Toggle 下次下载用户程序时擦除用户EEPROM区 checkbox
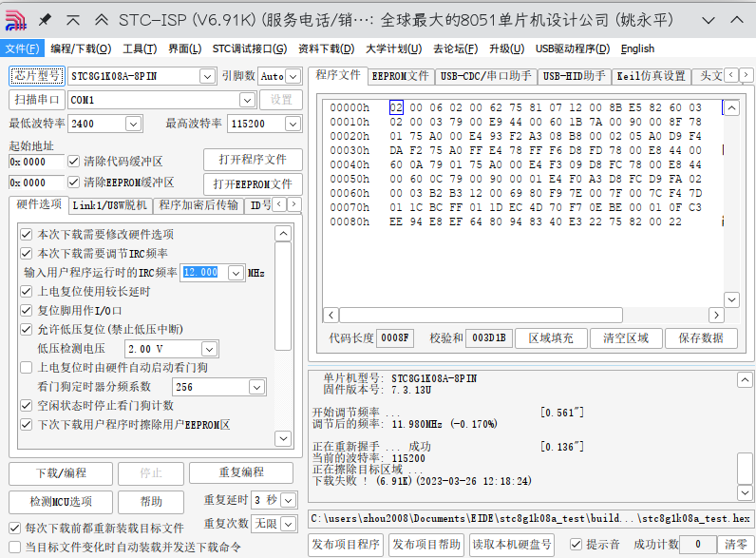The width and height of the screenshot is (756, 558). (26, 425)
